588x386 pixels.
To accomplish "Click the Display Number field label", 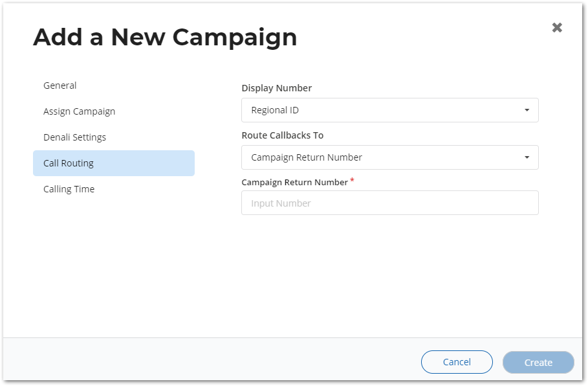I will coord(277,88).
